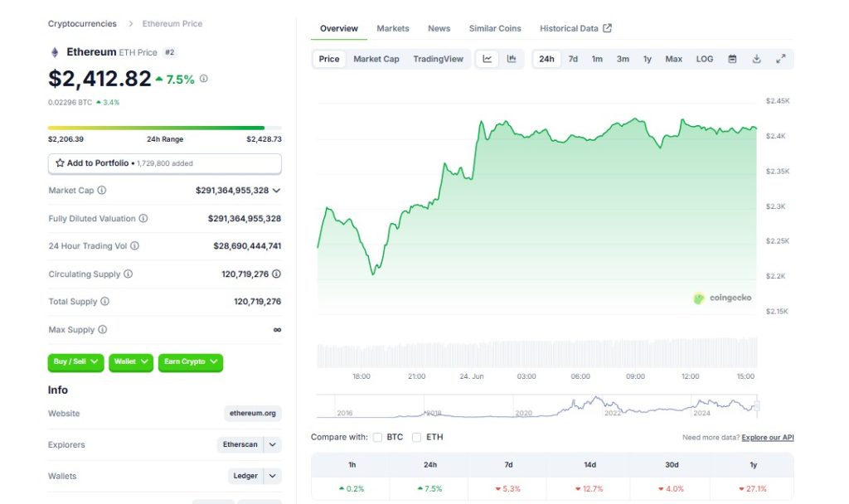Click the 14d column value 12.7%

click(x=589, y=488)
